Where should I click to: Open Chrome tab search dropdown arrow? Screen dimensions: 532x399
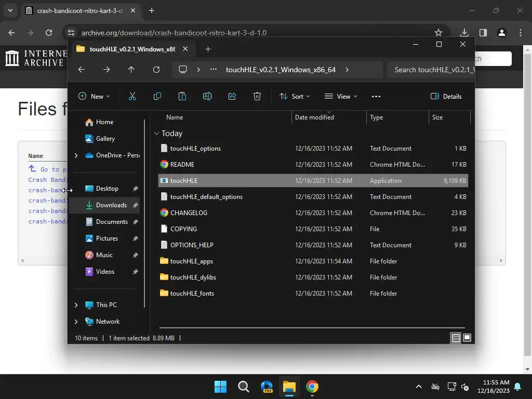click(10, 10)
